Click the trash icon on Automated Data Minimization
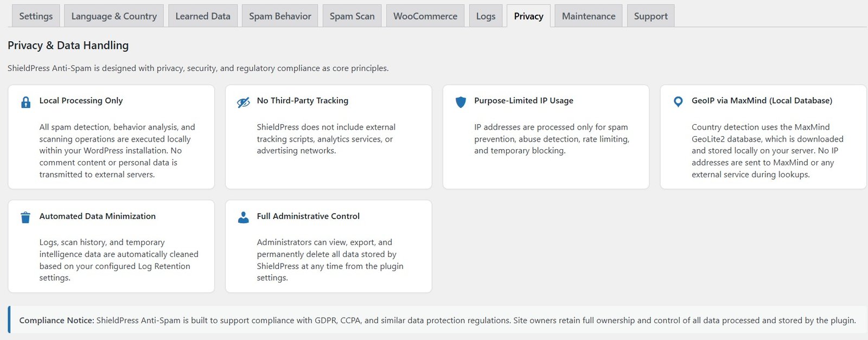The image size is (868, 340). tap(25, 217)
